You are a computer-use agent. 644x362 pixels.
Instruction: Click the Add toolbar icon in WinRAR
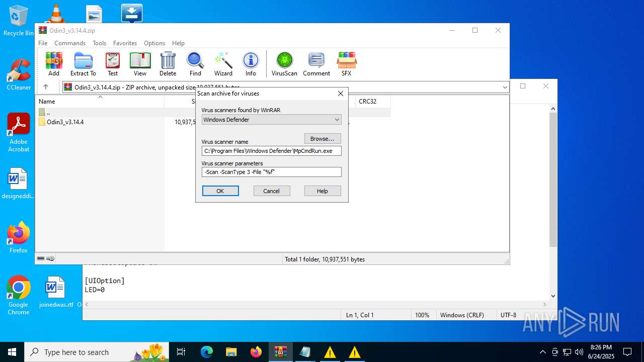pyautogui.click(x=54, y=64)
